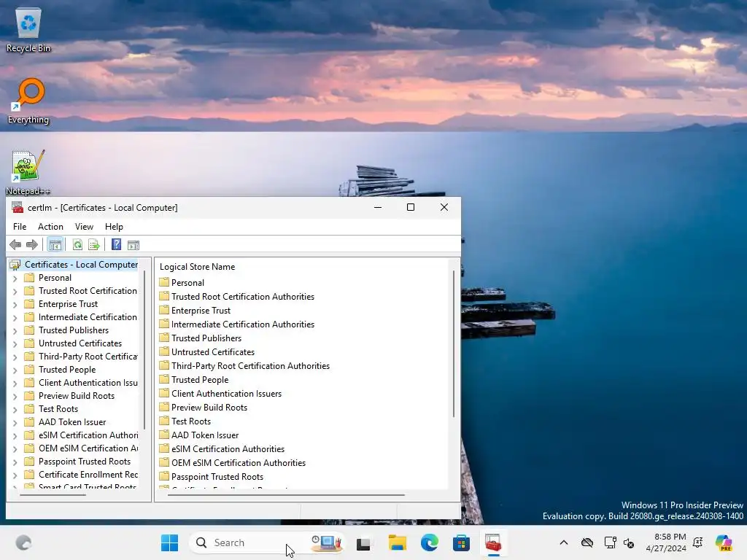This screenshot has width=747, height=560.
Task: Click the Logical Store Name column header
Action: [197, 267]
